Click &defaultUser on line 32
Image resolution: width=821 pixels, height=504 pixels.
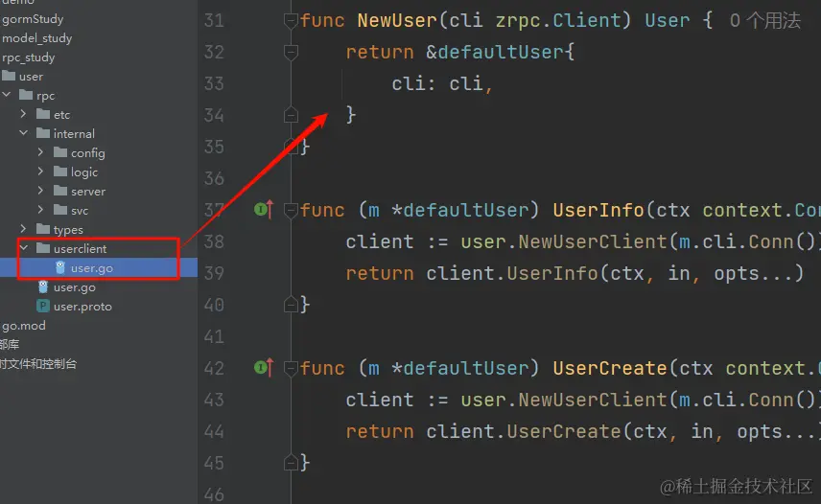pyautogui.click(x=495, y=52)
